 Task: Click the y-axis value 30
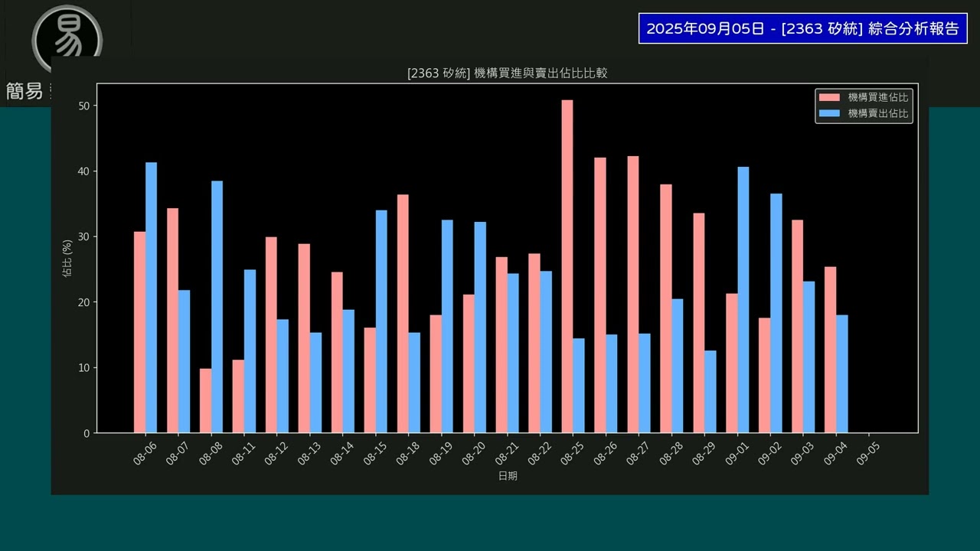pos(84,236)
